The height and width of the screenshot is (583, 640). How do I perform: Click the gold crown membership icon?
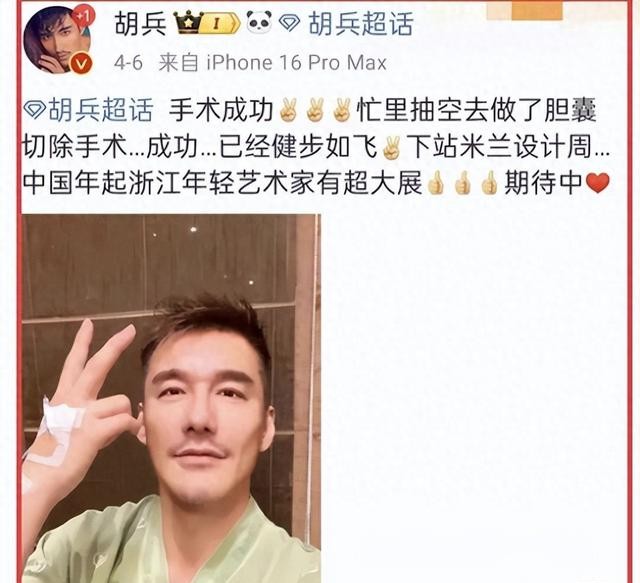189,23
